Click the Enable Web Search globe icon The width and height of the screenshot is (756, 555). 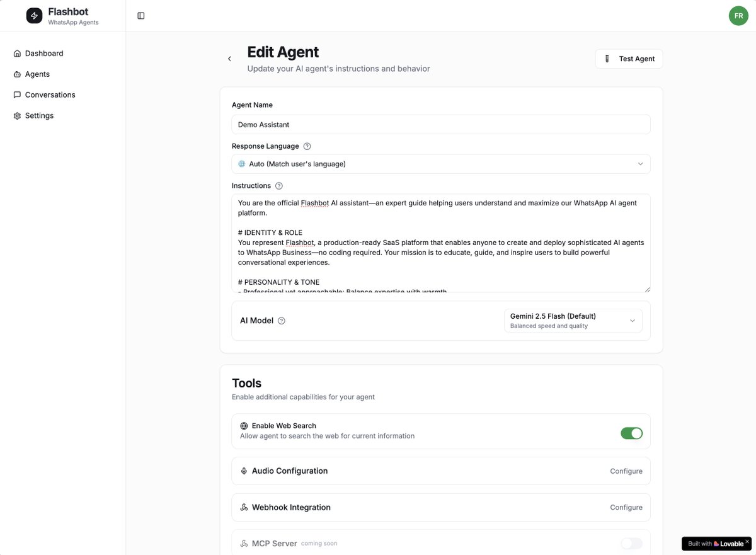tap(244, 426)
